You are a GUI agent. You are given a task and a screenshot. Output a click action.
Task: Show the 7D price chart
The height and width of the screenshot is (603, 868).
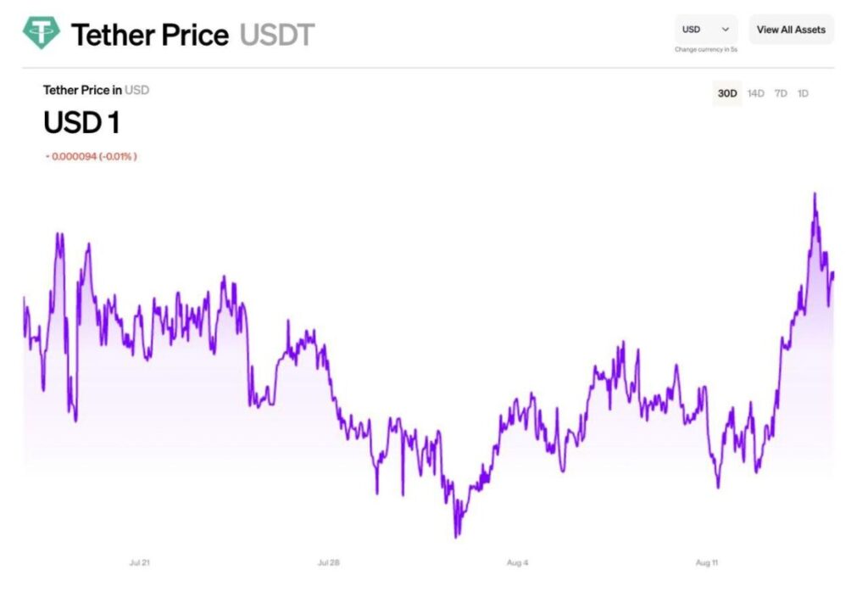pos(781,93)
